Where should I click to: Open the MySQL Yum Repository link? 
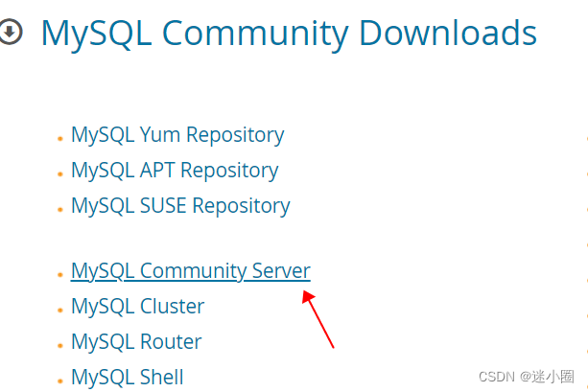(177, 135)
